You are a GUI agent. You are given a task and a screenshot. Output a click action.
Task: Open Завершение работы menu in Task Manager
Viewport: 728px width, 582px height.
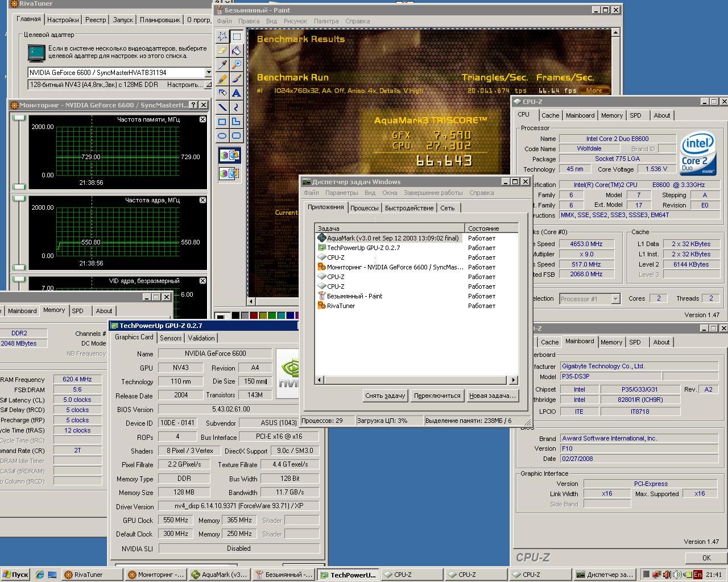pyautogui.click(x=433, y=193)
